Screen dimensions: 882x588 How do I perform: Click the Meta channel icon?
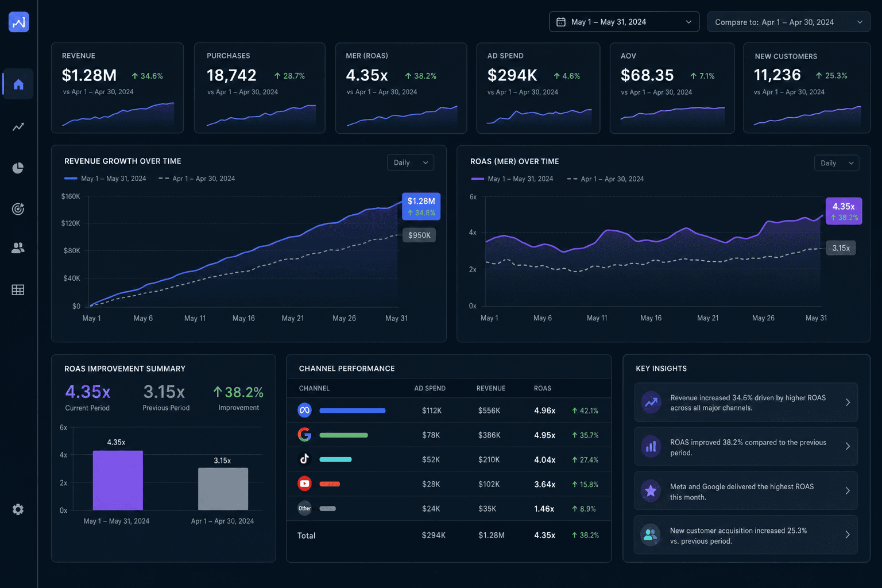point(304,410)
